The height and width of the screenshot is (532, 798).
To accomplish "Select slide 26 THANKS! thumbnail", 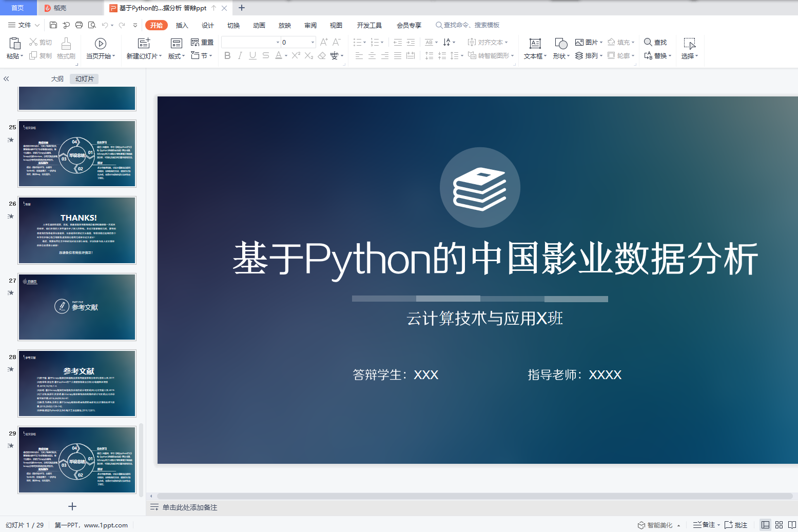I will (x=77, y=230).
